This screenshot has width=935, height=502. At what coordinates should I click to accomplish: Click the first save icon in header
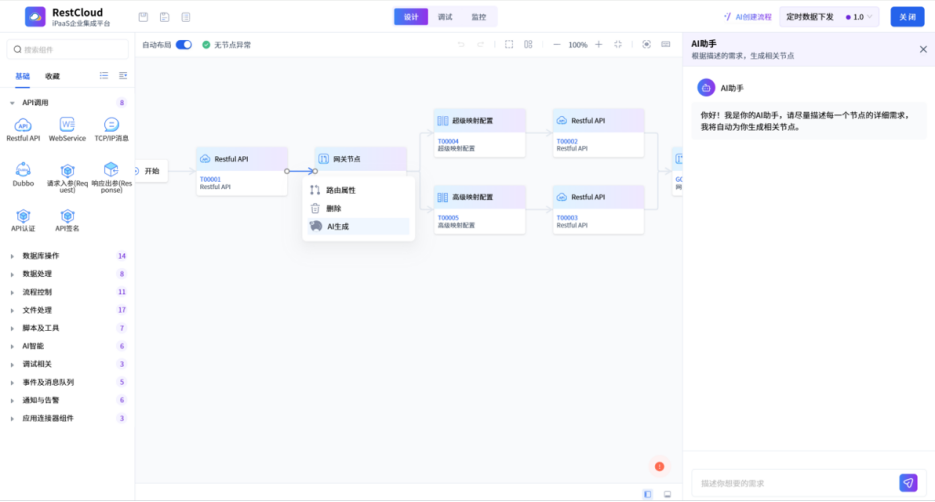(x=143, y=17)
